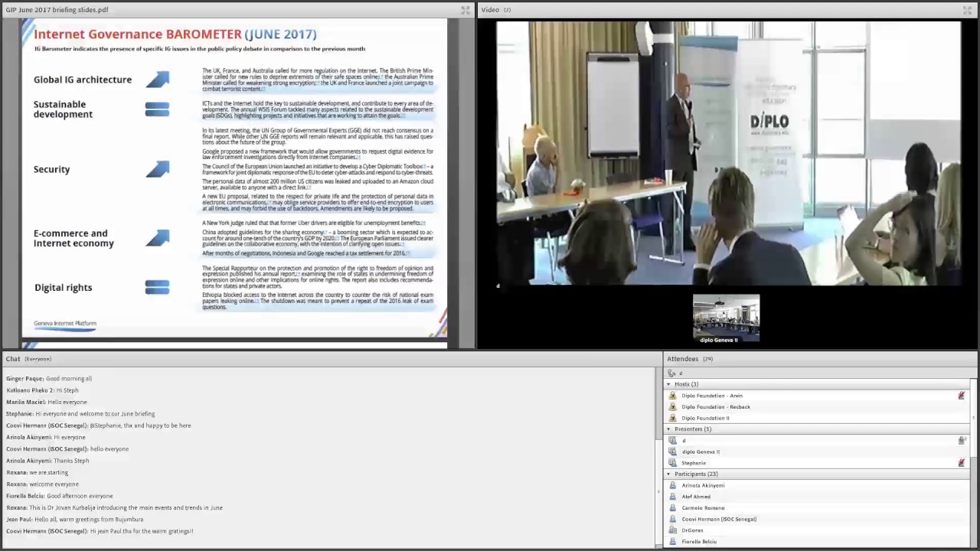Click Kutloano Pheko 2's 'Hi Steph' message
This screenshot has width=980, height=551.
(42, 390)
